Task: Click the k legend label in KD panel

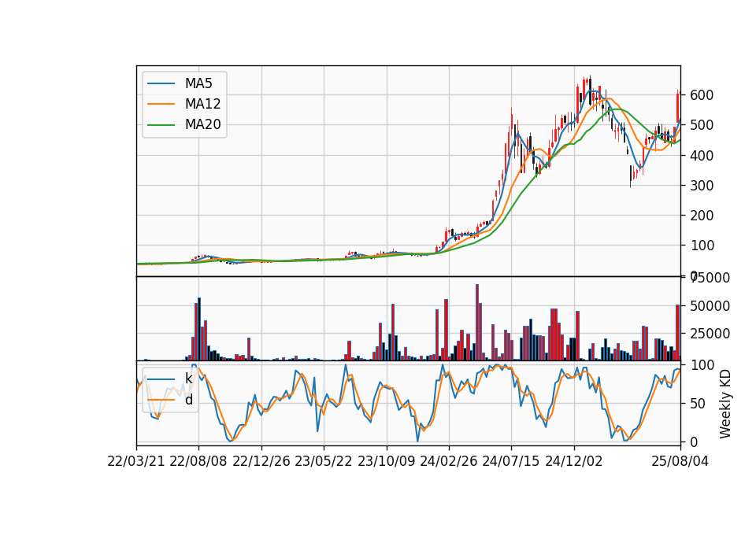Action: tap(188, 379)
